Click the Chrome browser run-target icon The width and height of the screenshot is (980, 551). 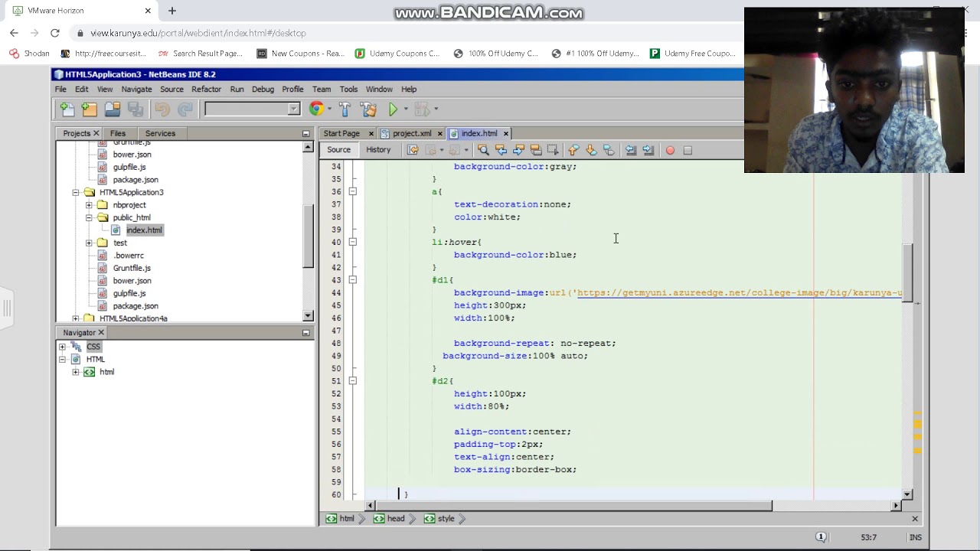(316, 109)
